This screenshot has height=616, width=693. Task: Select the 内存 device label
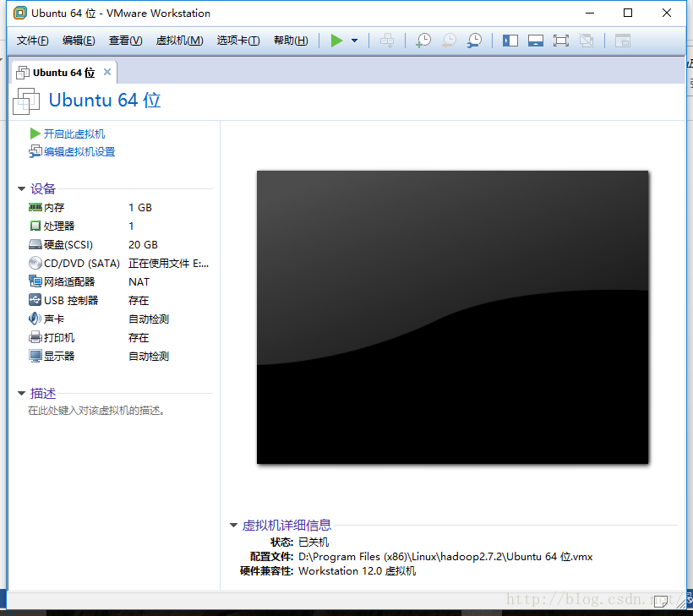(54, 208)
